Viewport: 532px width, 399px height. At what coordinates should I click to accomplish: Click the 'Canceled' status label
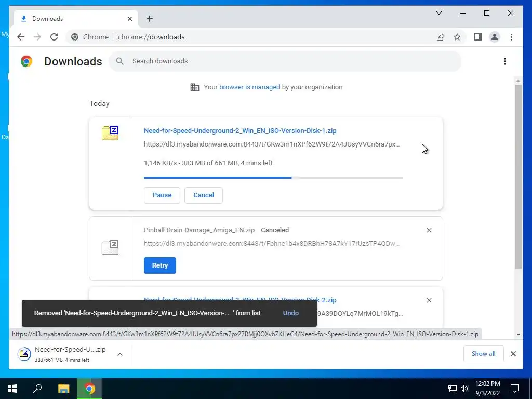275,230
